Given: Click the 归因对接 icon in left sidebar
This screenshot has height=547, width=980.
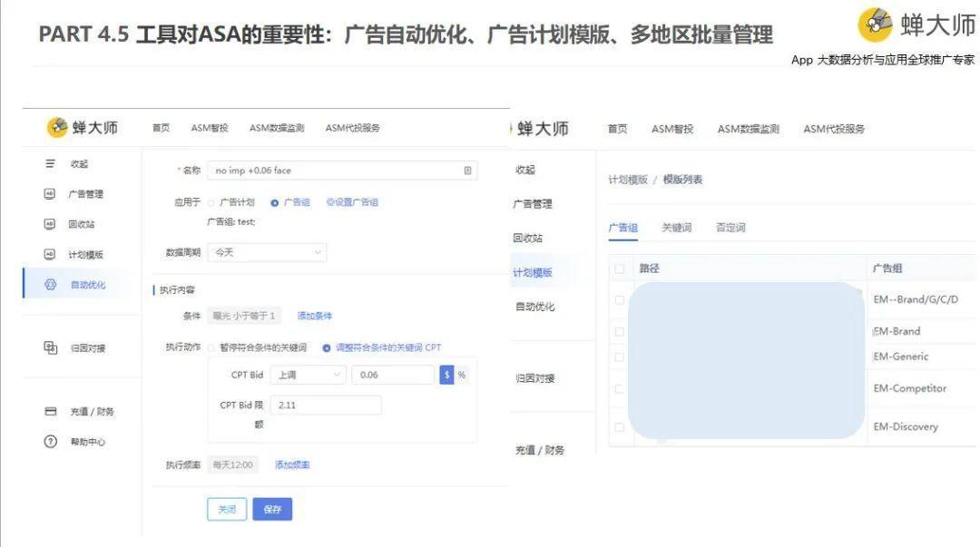Looking at the screenshot, I should point(51,347).
